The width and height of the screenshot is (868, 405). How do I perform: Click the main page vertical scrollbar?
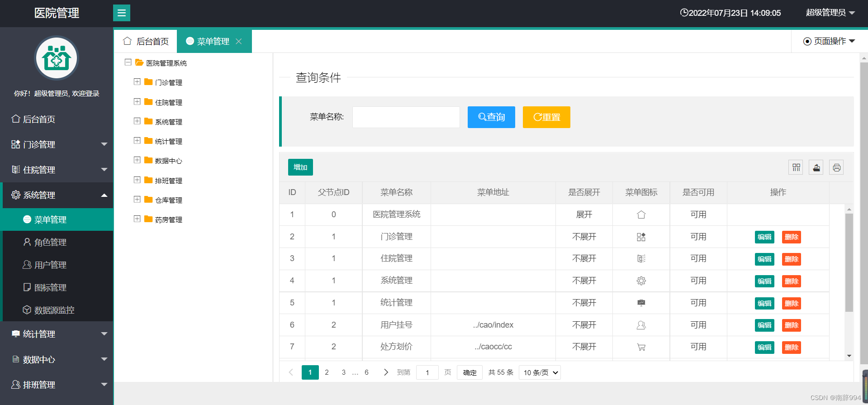point(864,213)
